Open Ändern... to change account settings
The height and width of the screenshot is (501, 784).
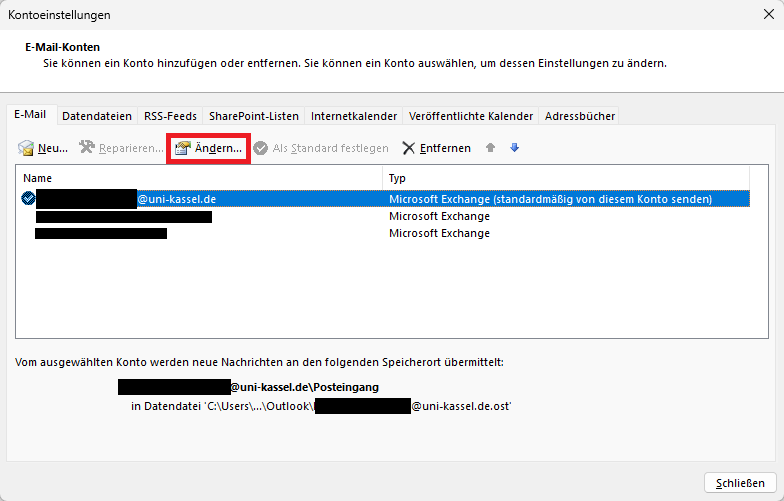coord(208,148)
